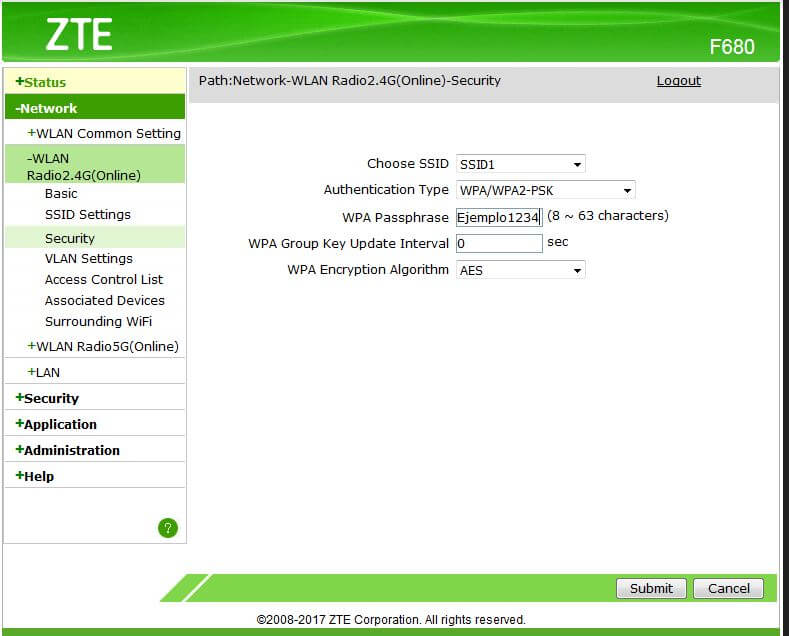Expand the Administration menu

click(x=68, y=450)
